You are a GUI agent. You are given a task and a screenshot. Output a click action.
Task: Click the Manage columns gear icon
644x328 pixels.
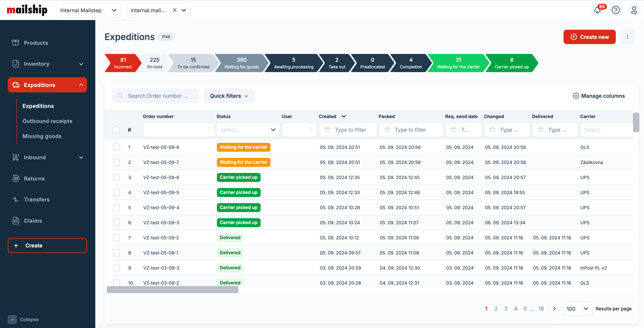pos(576,96)
